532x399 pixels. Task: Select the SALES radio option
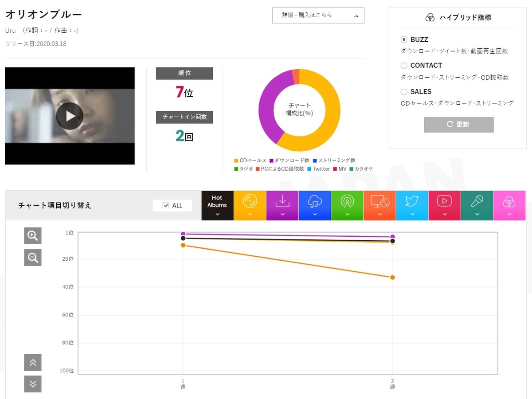[x=404, y=92]
